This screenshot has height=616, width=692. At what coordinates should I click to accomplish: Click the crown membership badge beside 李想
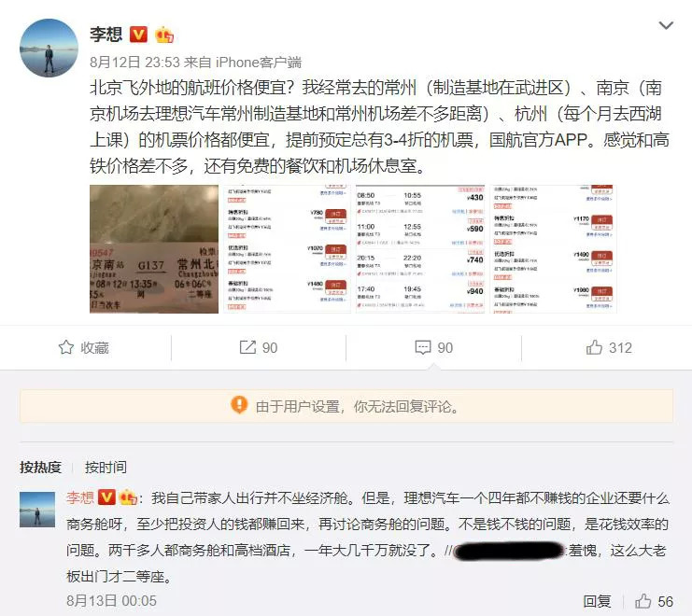163,35
